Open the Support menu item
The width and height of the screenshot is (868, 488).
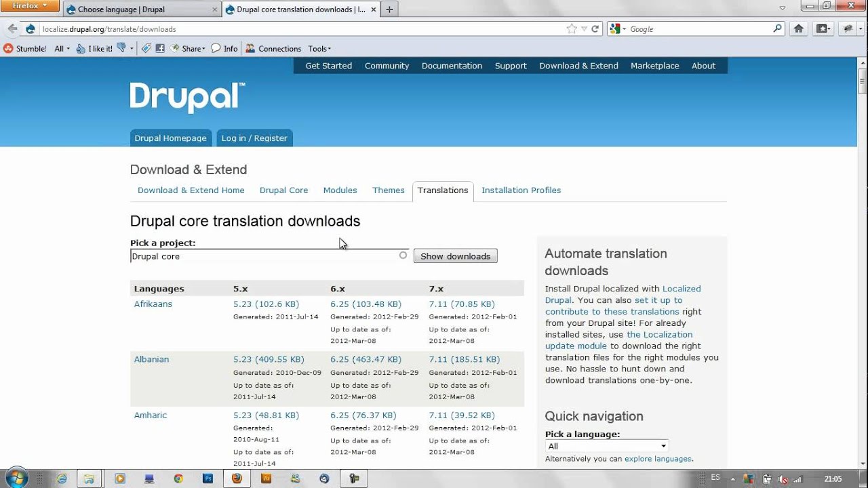(511, 66)
